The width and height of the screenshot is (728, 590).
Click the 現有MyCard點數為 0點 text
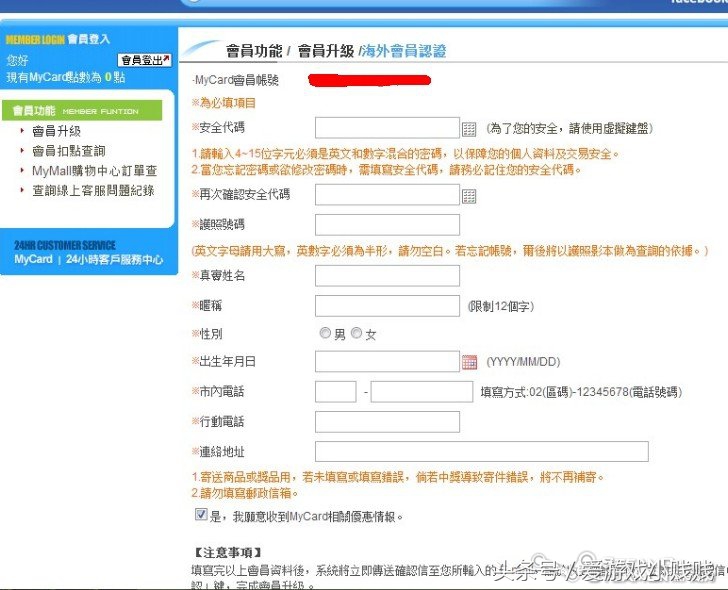tap(65, 77)
